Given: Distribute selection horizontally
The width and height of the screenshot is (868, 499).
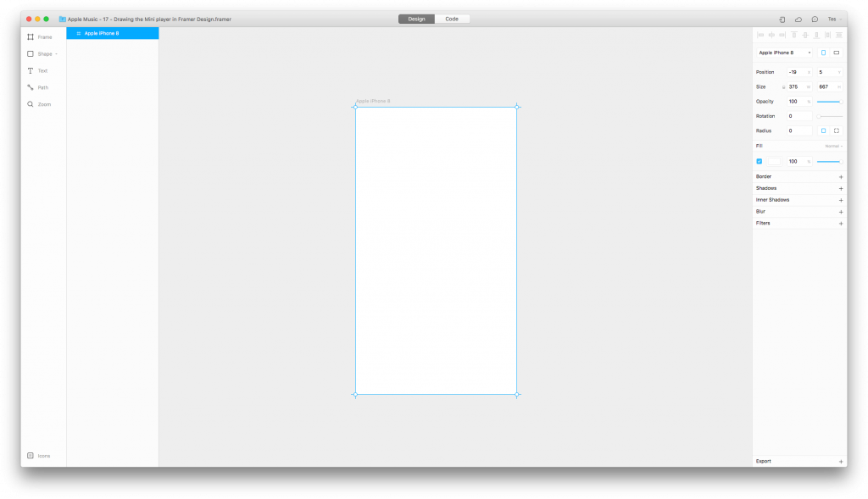Looking at the screenshot, I should (828, 35).
